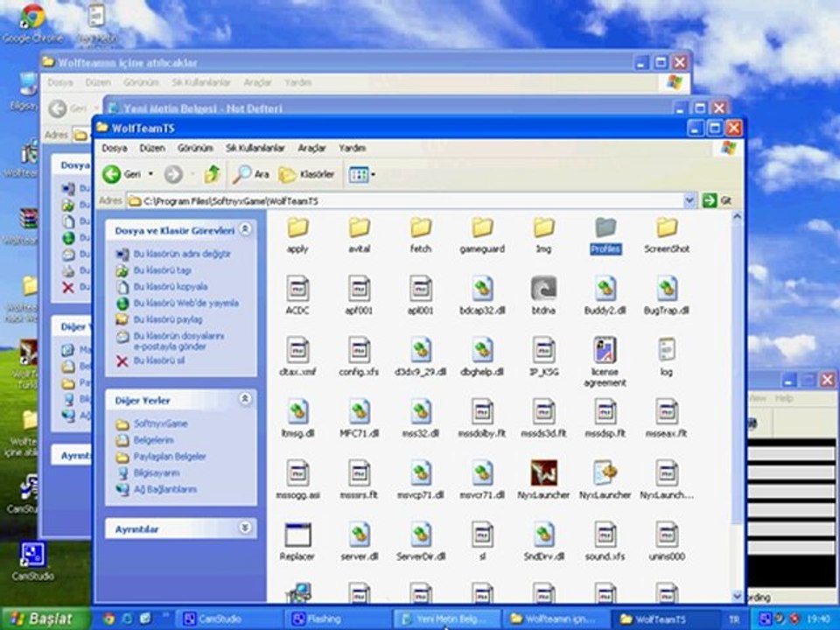840x630 pixels.
Task: Open Bilgisayarım link in Diğer Yerler
Action: pos(157,473)
